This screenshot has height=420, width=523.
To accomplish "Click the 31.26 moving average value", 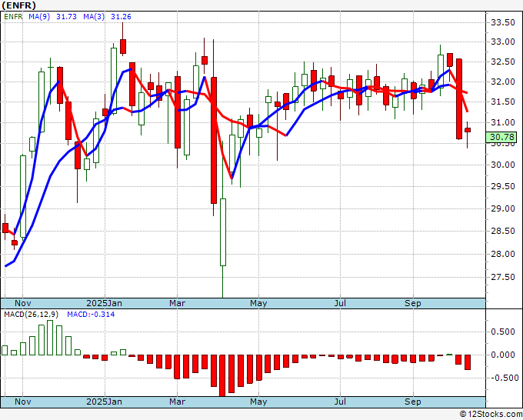I will click(121, 17).
